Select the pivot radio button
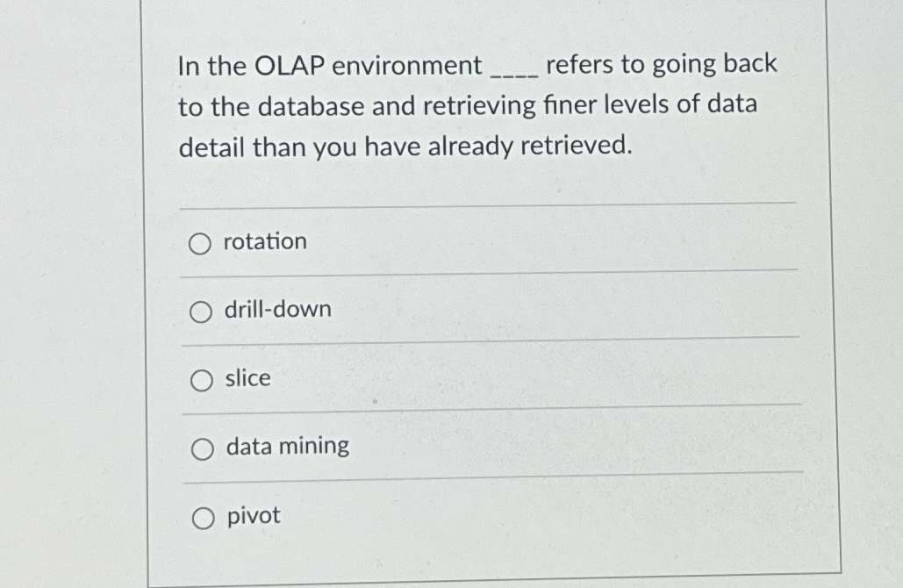Image resolution: width=903 pixels, height=588 pixels. tap(204, 519)
